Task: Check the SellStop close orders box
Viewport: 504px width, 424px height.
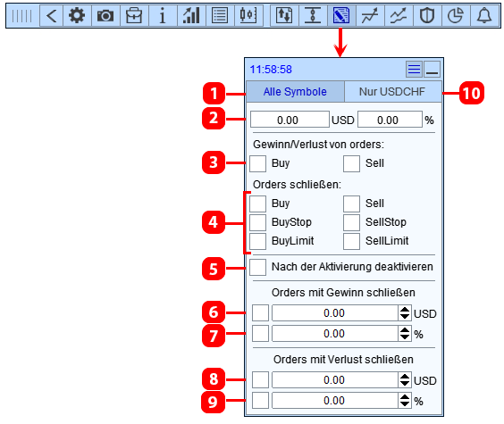Action: click(x=351, y=222)
